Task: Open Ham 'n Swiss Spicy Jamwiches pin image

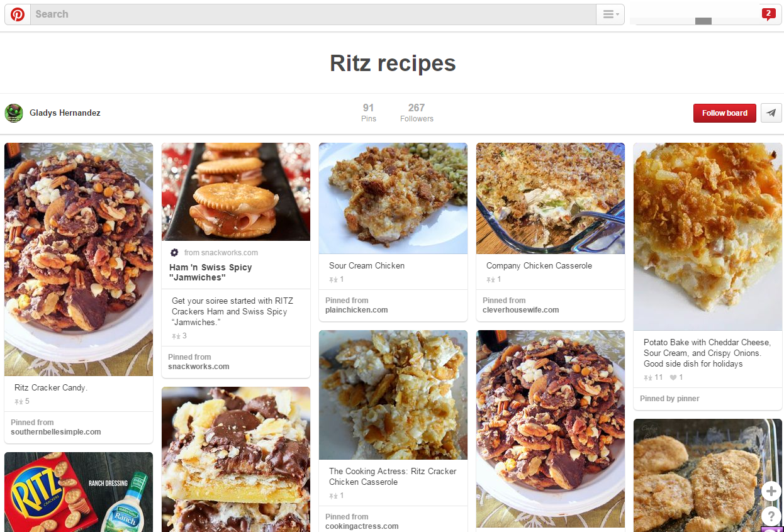Action: point(236,192)
